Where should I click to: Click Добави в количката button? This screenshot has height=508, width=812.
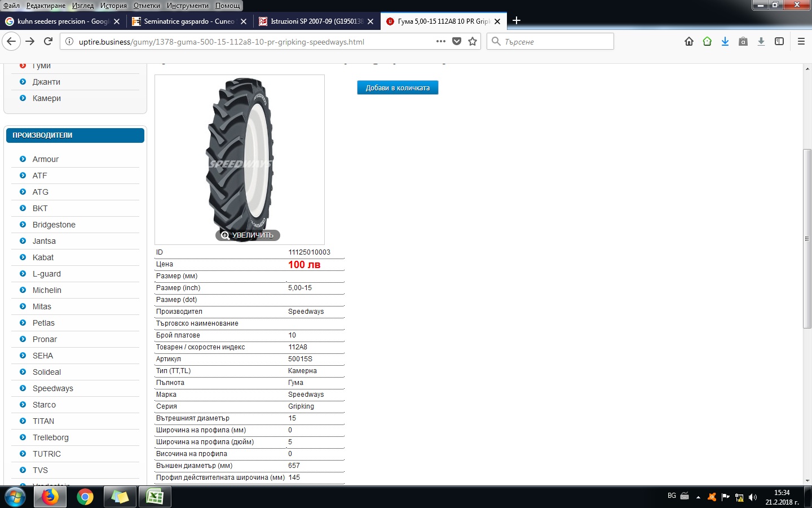point(398,87)
